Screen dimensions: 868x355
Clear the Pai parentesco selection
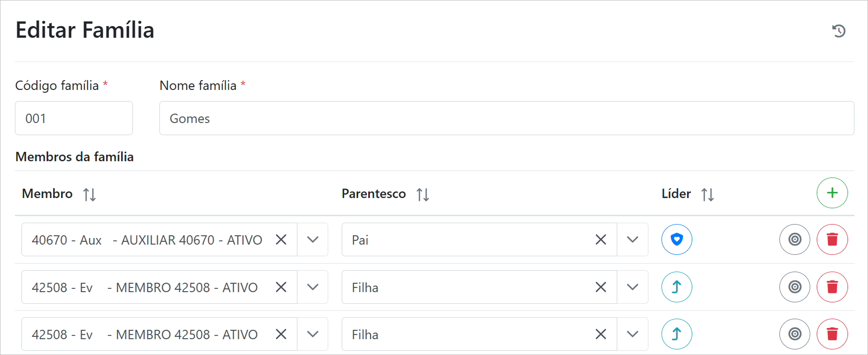point(601,239)
